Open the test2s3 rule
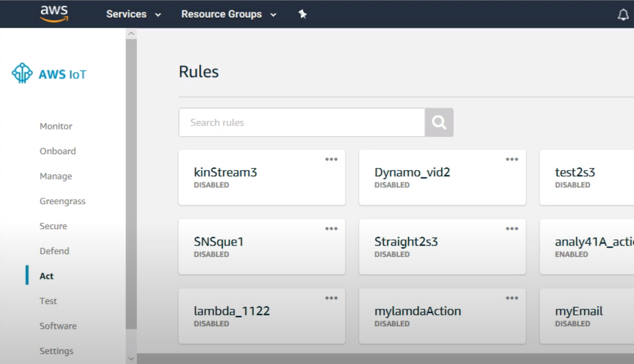Image resolution: width=634 pixels, height=364 pixels. pos(587,177)
